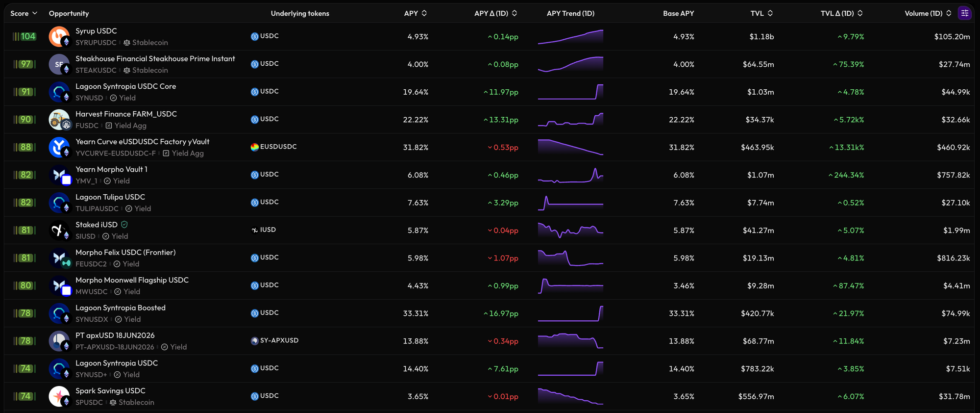
Task: Click the Morpho Felix USDC logo
Action: [x=59, y=258]
